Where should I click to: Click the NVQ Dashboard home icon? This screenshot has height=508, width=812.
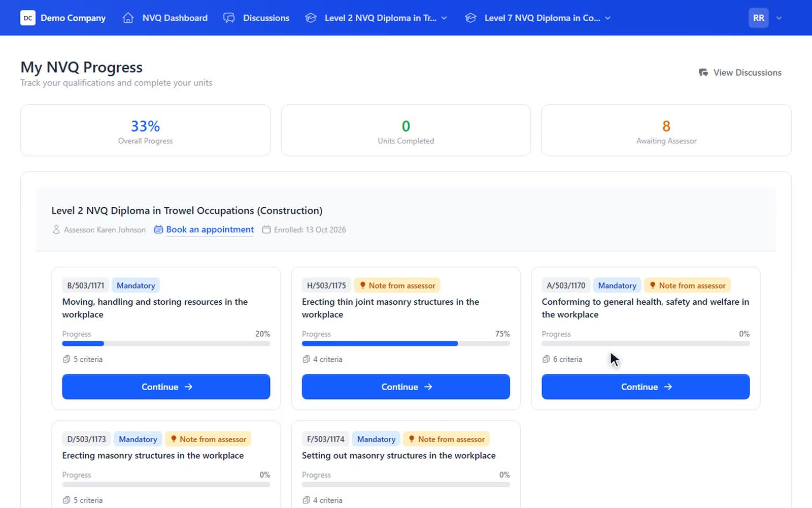pos(128,18)
